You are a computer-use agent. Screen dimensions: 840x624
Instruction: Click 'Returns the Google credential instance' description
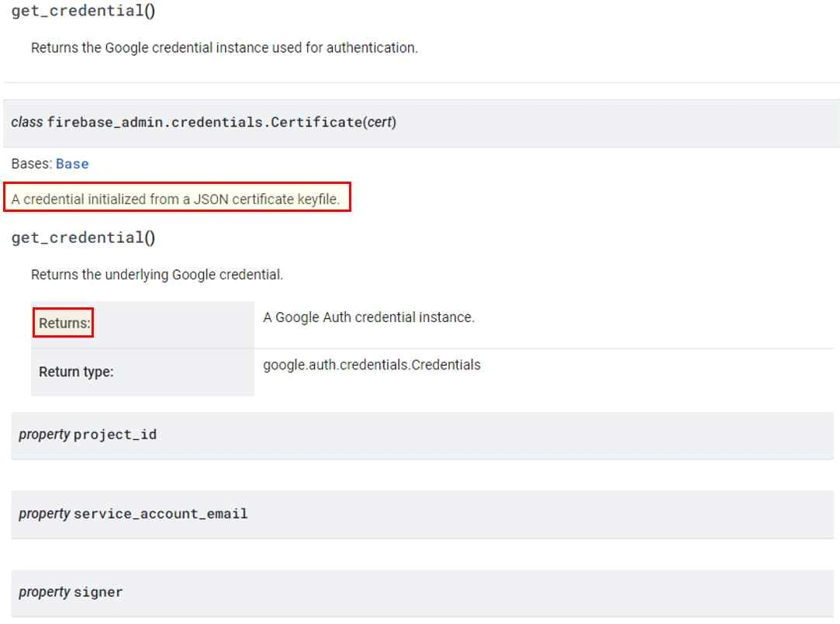224,48
